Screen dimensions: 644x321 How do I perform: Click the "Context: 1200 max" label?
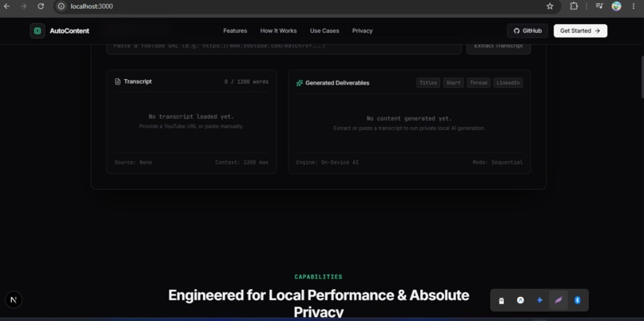pos(242,163)
